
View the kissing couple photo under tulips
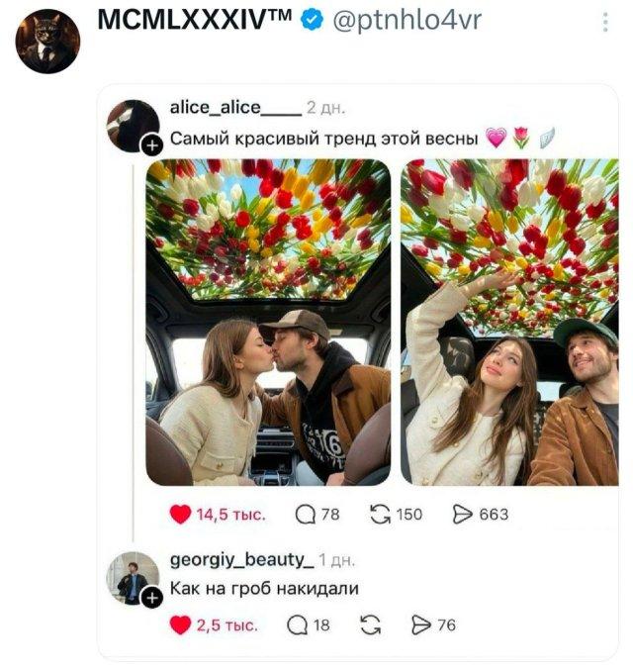pyautogui.click(x=268, y=322)
